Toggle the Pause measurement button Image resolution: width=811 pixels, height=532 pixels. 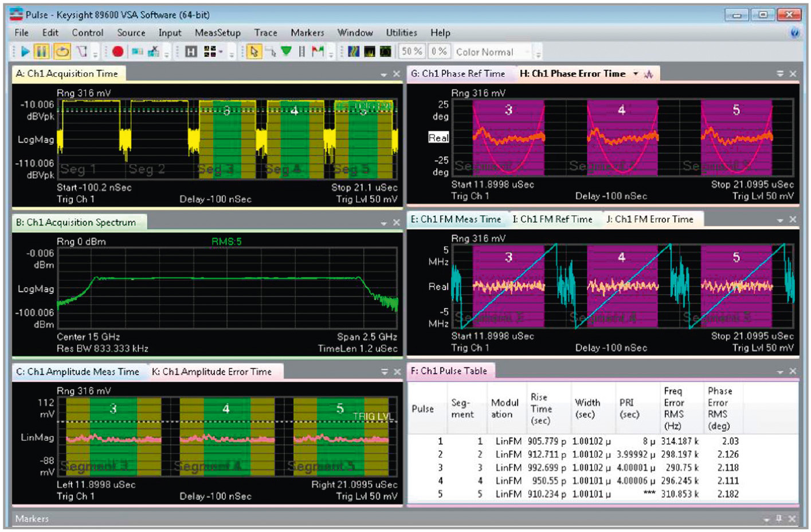[41, 52]
